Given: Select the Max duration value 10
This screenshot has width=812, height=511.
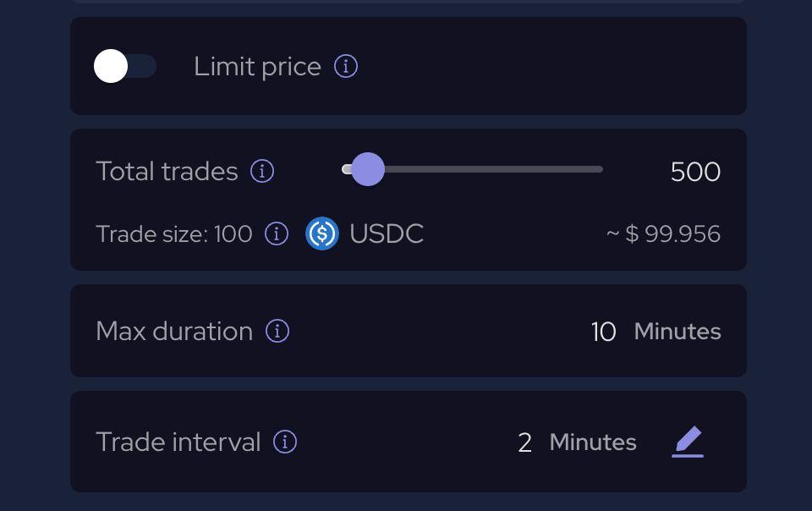Looking at the screenshot, I should pyautogui.click(x=603, y=332).
